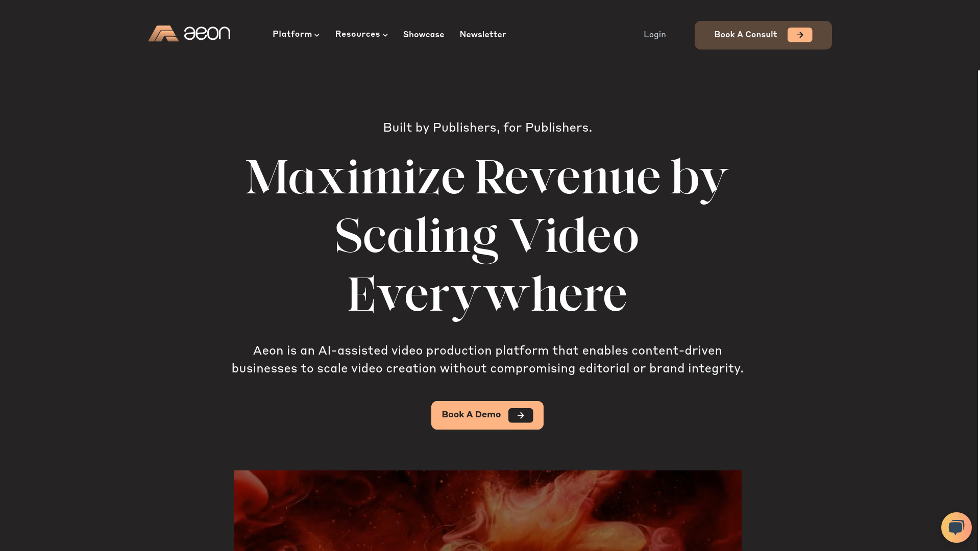980x551 pixels.
Task: Click the Login button
Action: (654, 34)
